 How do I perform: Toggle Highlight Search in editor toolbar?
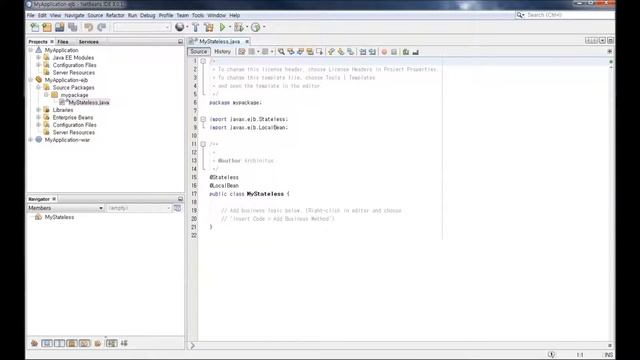click(x=310, y=52)
